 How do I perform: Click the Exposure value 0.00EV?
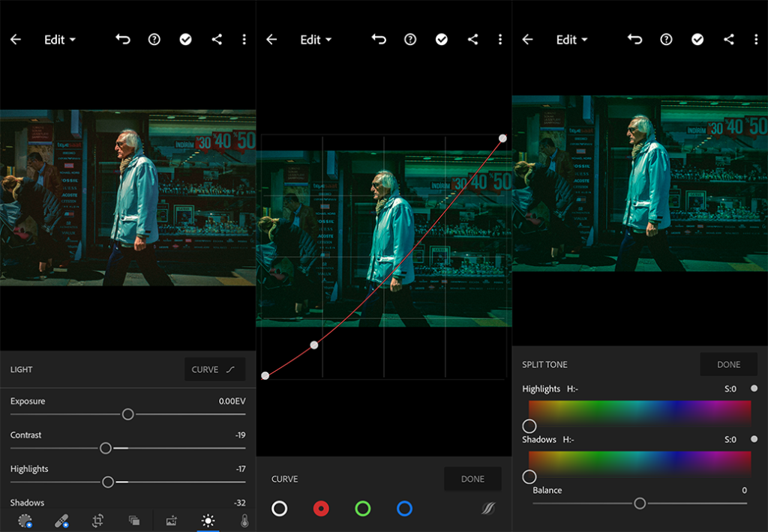232,402
